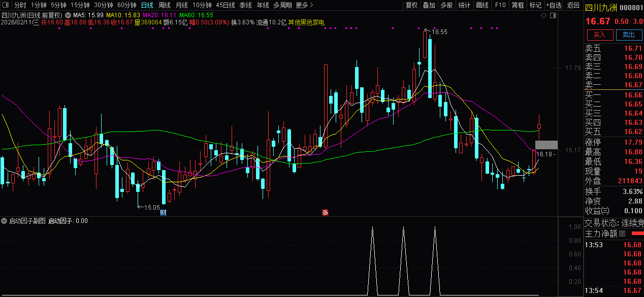Select the 分时 intraday view
The image size is (644, 297).
point(20,5)
